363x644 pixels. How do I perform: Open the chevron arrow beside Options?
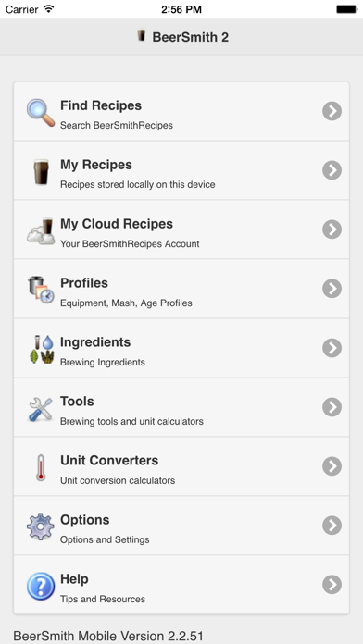tap(332, 525)
